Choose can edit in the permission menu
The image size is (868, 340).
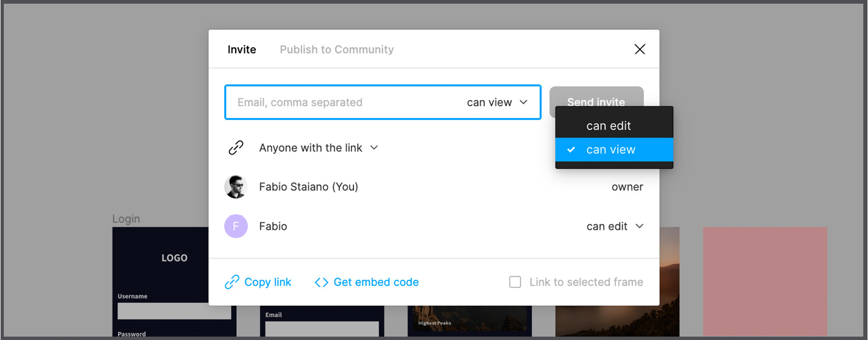[614, 126]
